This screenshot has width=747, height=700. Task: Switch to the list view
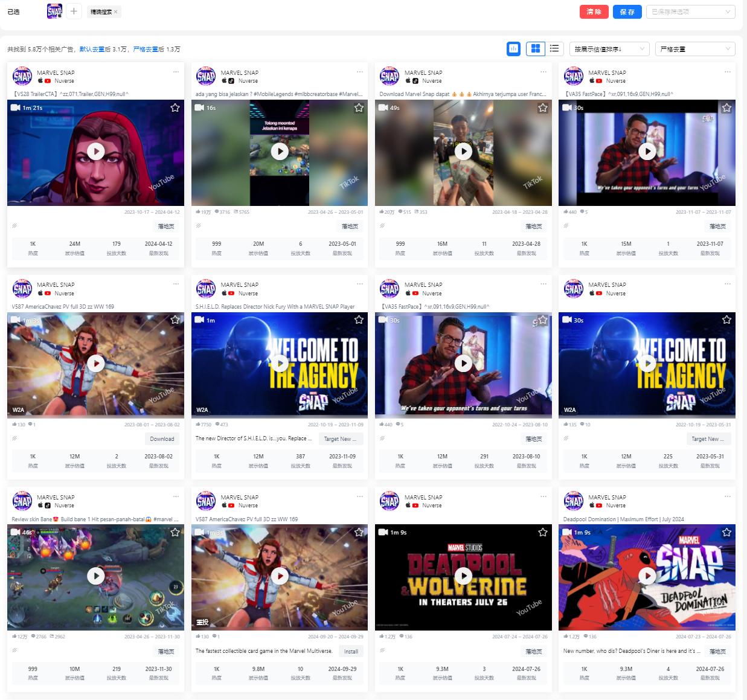(554, 48)
